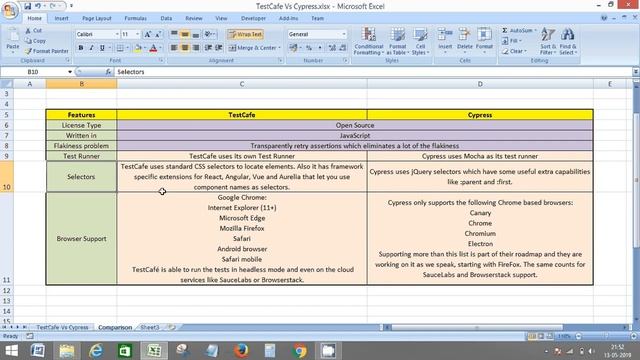Open Cell Styles gallery
The width and height of the screenshot is (640, 360).
420,41
